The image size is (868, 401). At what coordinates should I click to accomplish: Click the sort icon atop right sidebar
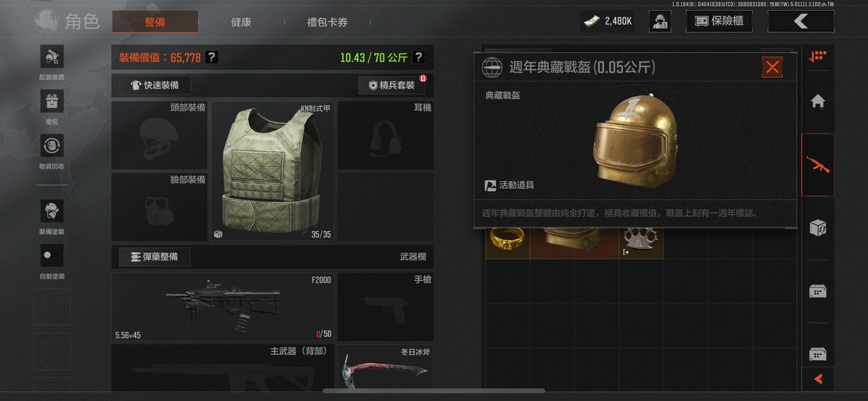tap(817, 57)
